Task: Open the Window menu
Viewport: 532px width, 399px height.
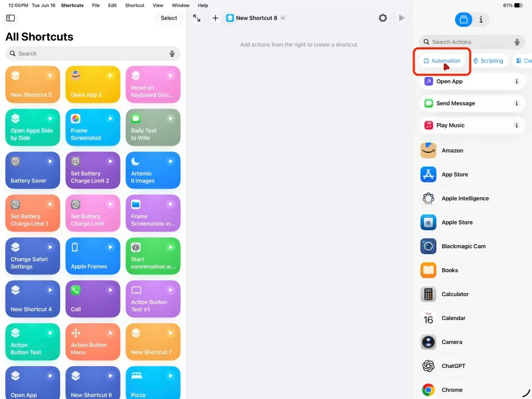Action: (x=180, y=5)
